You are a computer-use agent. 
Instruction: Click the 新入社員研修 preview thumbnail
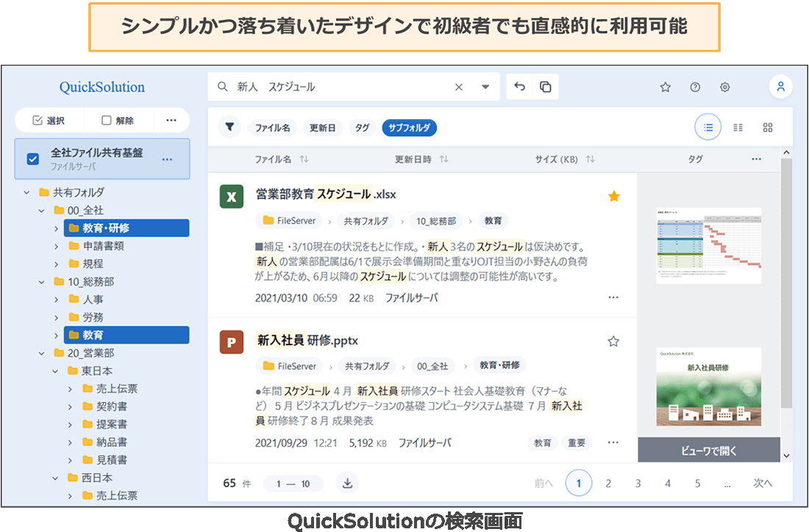pos(708,387)
